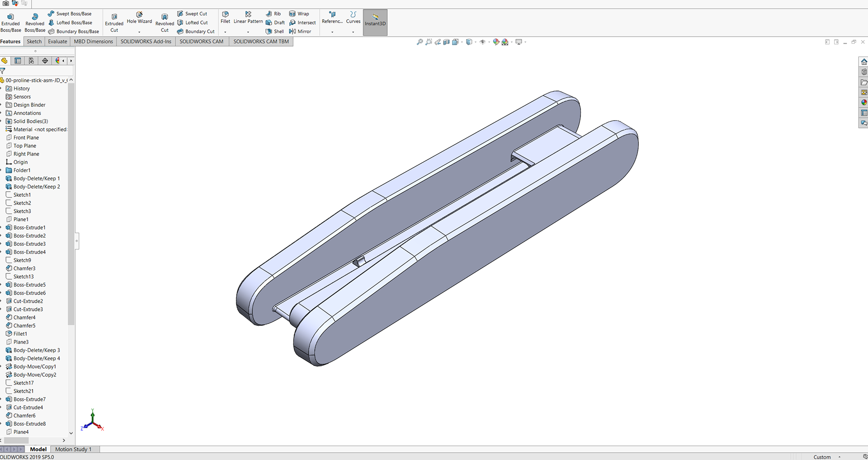868x460 pixels.
Task: Open the Fillet dropdown arrow
Action: pyautogui.click(x=225, y=32)
